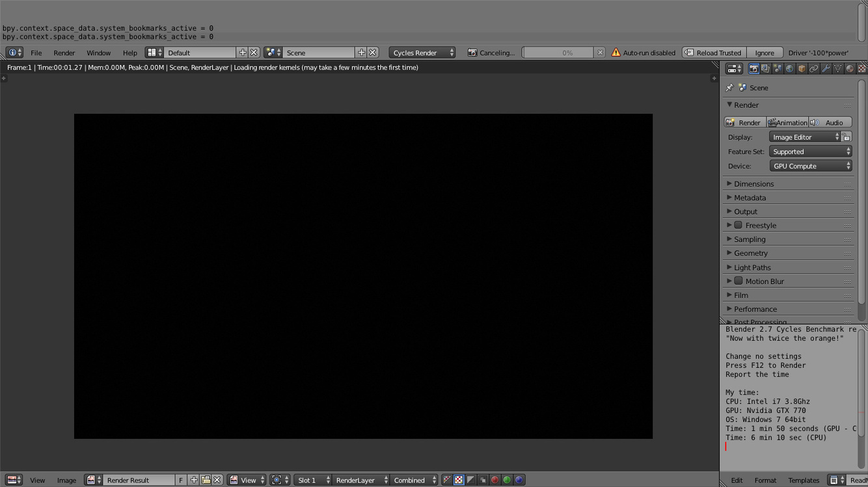Click the Animation render button
This screenshot has width=868, height=487.
[x=787, y=122]
